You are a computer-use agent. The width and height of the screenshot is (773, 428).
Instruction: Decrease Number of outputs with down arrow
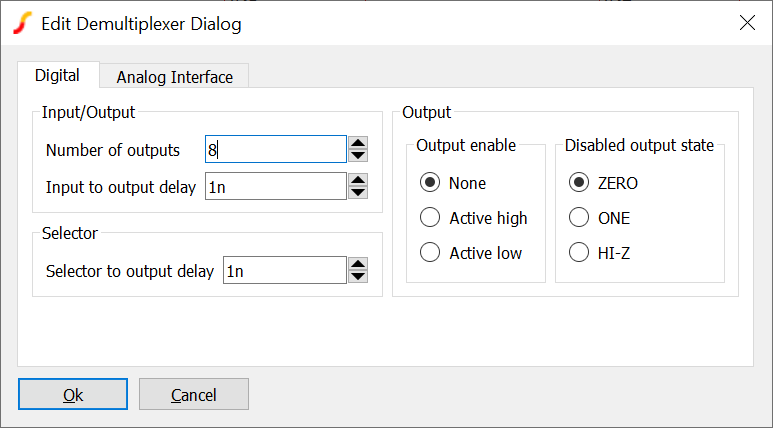pos(358,156)
